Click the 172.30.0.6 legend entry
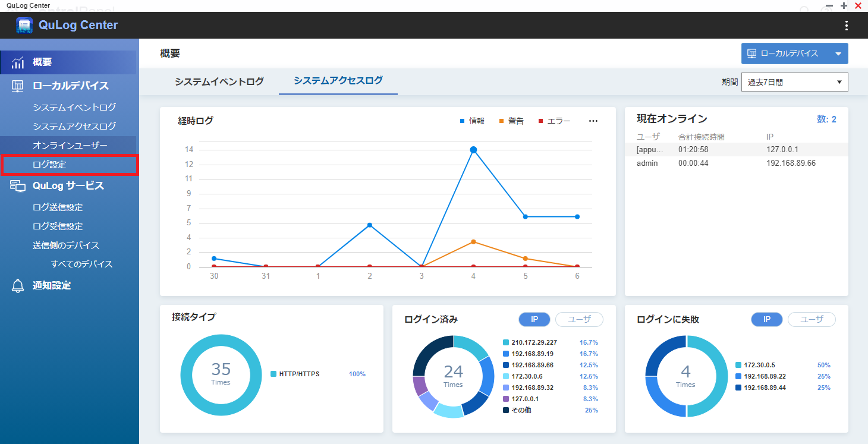The image size is (868, 444). [523, 377]
